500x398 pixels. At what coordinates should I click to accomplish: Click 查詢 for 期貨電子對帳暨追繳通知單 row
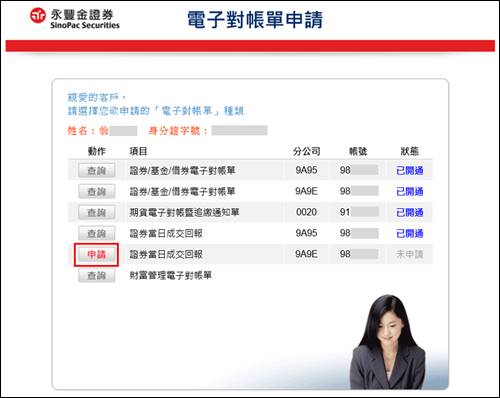(x=97, y=212)
